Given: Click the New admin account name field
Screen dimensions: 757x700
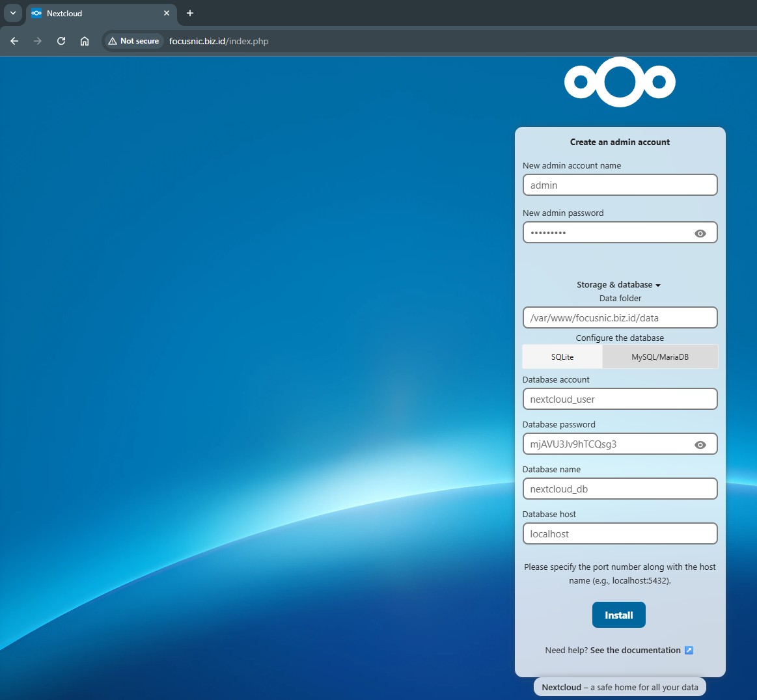Looking at the screenshot, I should coord(620,185).
